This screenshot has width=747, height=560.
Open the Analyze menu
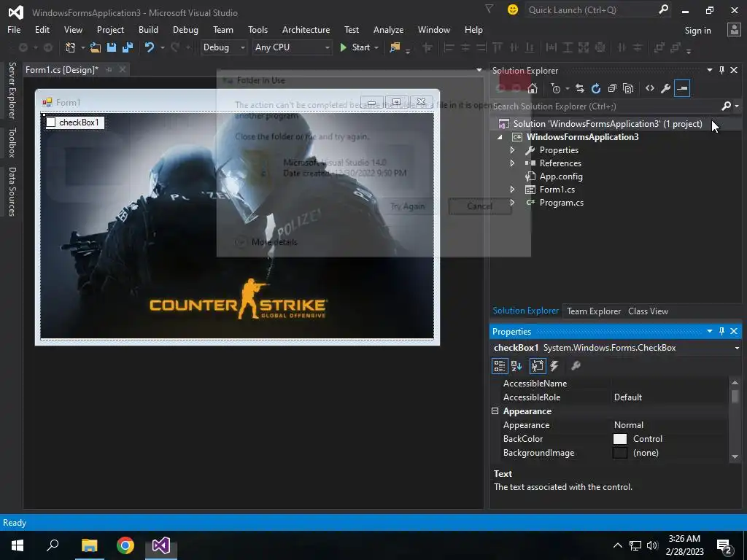point(388,29)
